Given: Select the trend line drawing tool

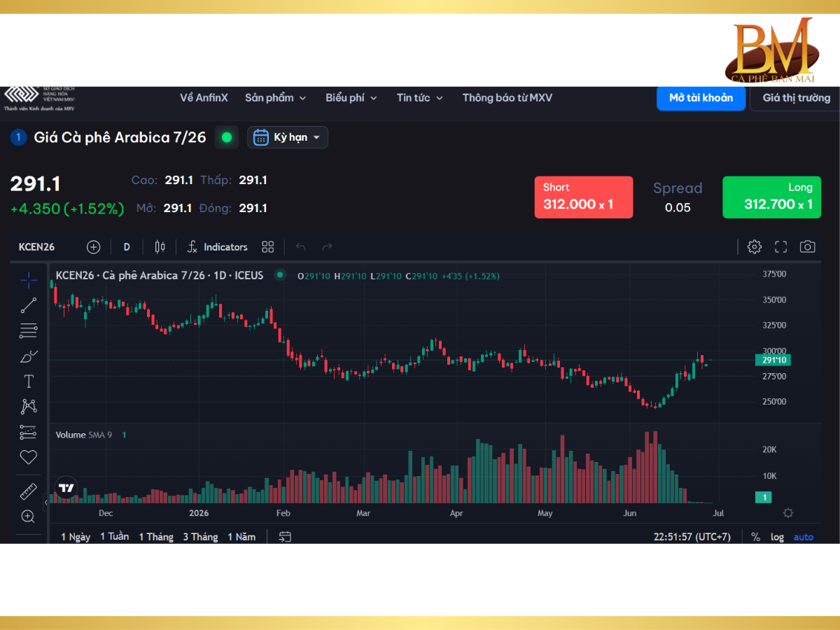Looking at the screenshot, I should [29, 305].
